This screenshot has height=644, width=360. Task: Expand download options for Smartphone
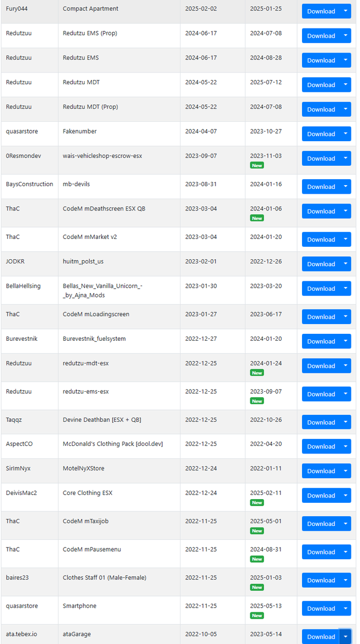pyautogui.click(x=345, y=609)
